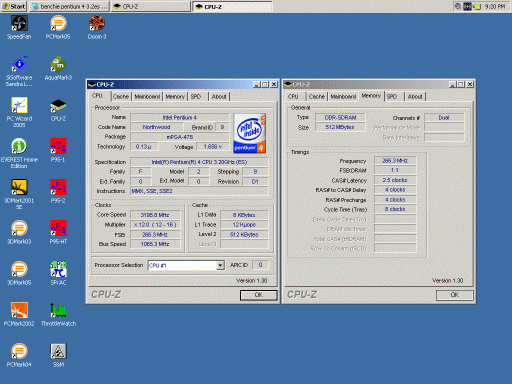Screen dimensions: 512x384
Task: Open the PCMark2002 desktop icon
Action: coord(19,314)
